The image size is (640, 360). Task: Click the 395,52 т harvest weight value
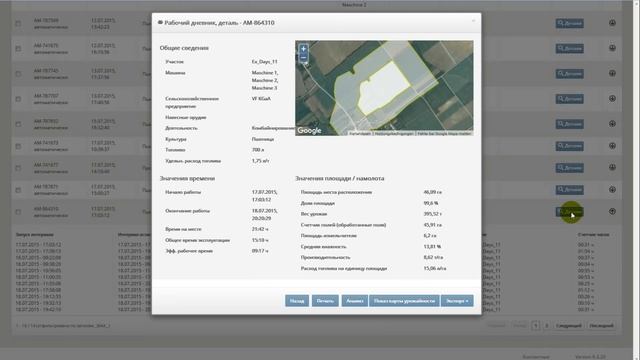pos(432,214)
